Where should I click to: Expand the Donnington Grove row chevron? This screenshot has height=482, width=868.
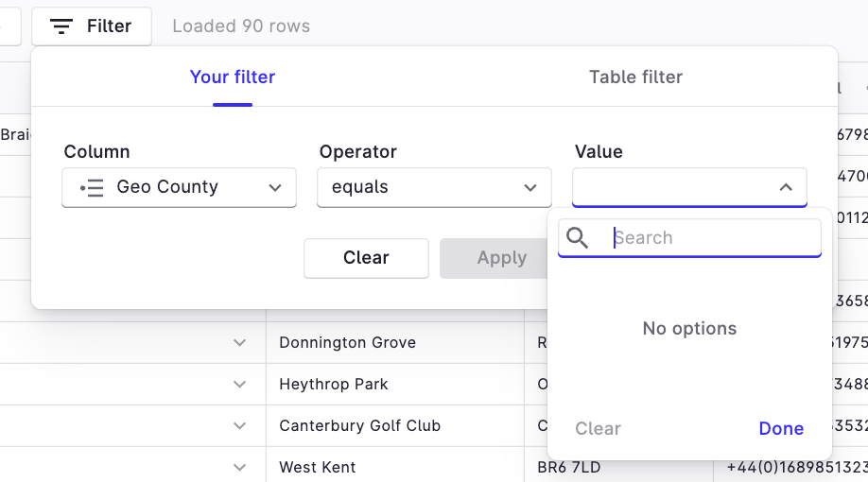240,343
